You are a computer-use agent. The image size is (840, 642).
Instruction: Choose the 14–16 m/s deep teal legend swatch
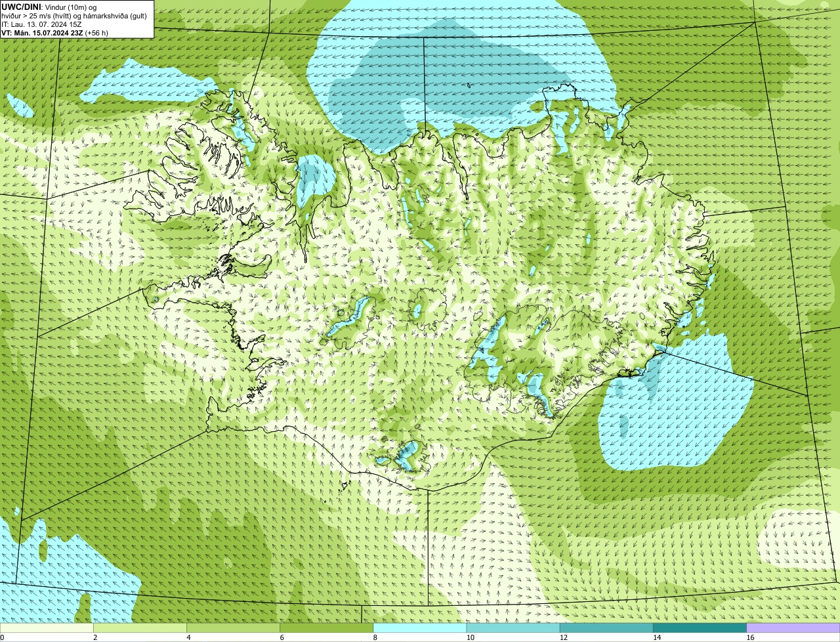point(700,628)
